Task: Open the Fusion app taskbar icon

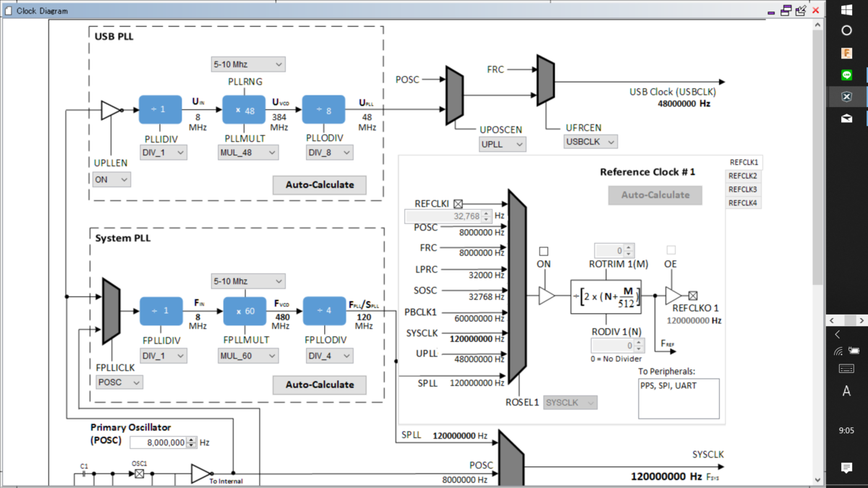Action: 846,53
